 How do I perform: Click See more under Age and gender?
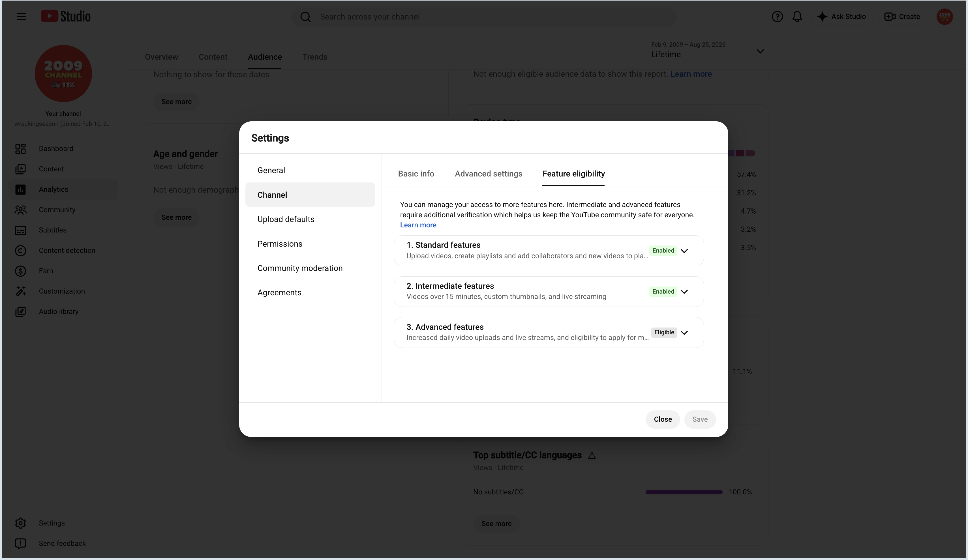point(176,217)
